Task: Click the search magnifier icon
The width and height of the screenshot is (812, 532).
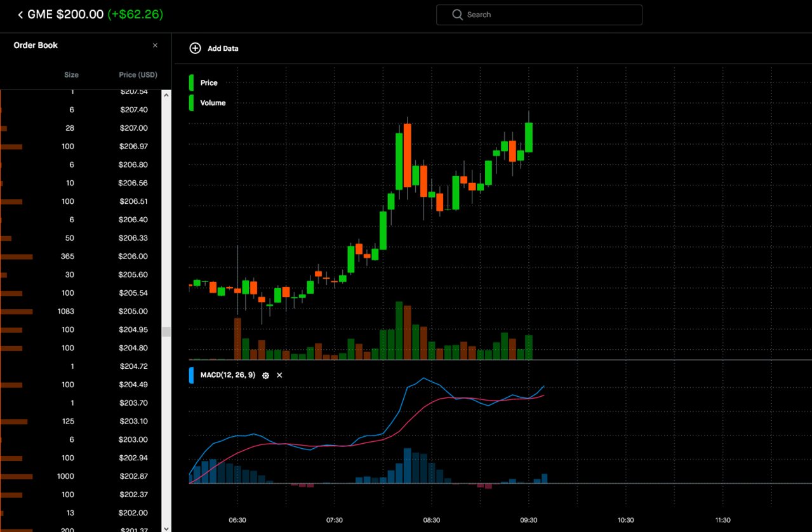Action: (x=457, y=15)
